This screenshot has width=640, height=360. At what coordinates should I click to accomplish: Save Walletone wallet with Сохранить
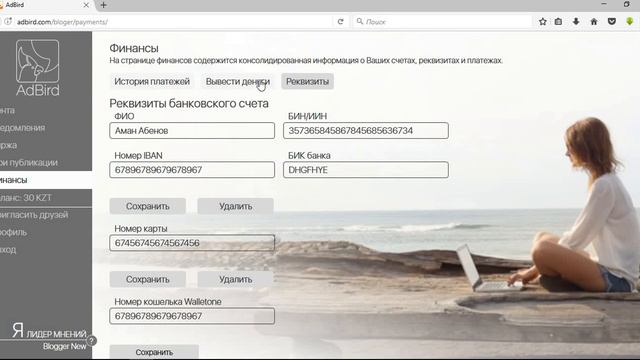click(154, 352)
